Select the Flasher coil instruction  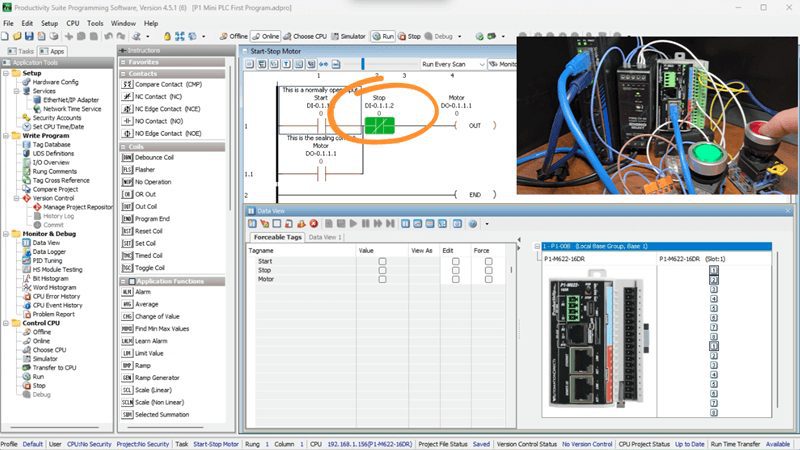pos(127,170)
